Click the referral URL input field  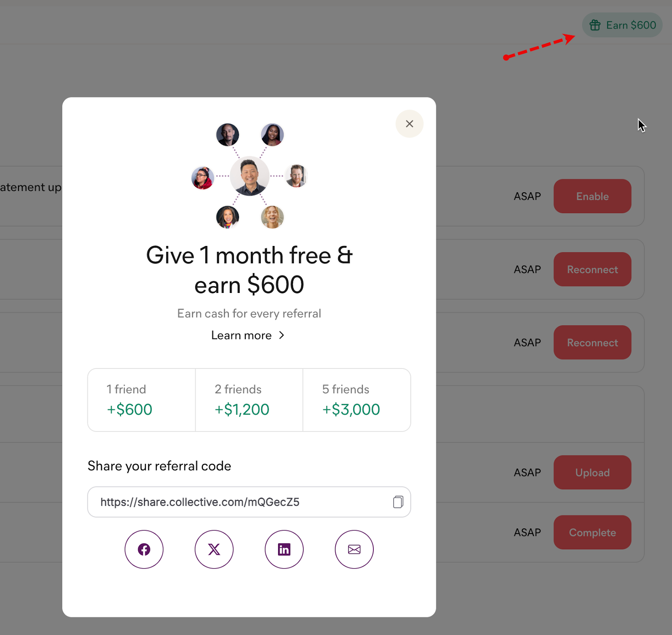click(x=249, y=502)
